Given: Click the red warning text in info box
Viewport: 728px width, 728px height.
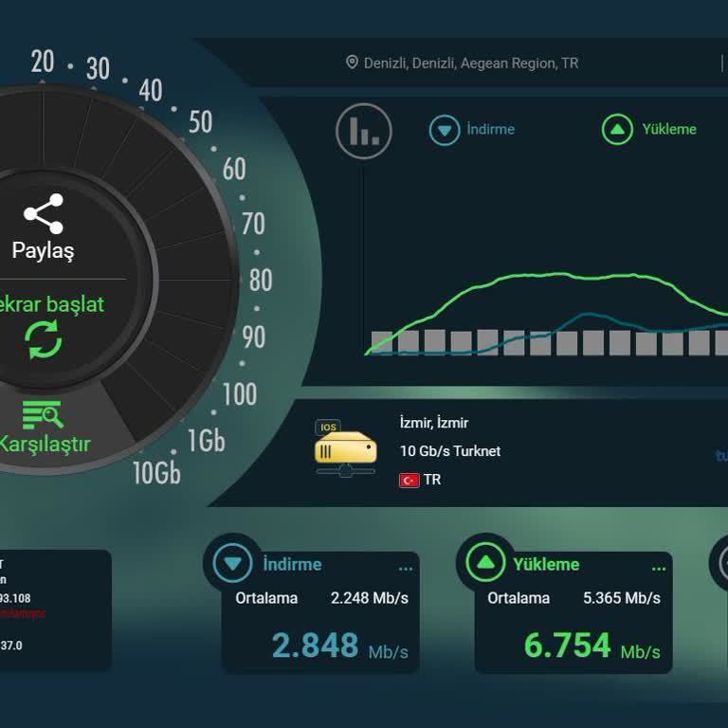Looking at the screenshot, I should tap(22, 613).
